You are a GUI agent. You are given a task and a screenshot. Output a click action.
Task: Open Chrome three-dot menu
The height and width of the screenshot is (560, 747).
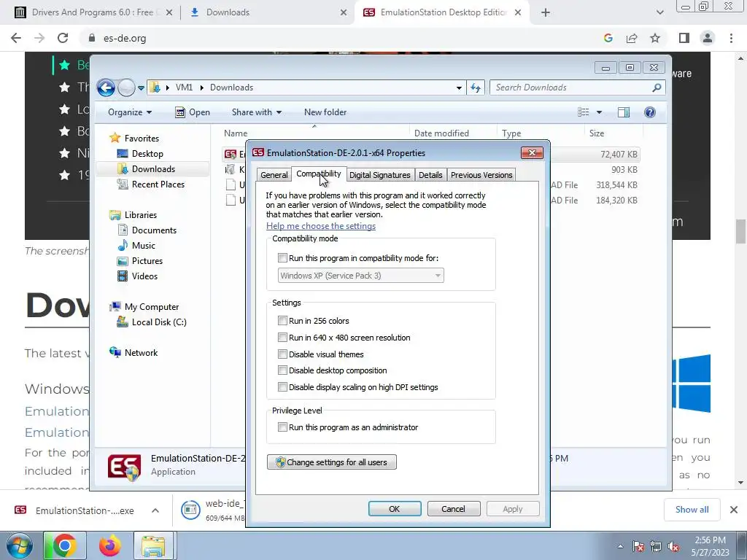[731, 38]
